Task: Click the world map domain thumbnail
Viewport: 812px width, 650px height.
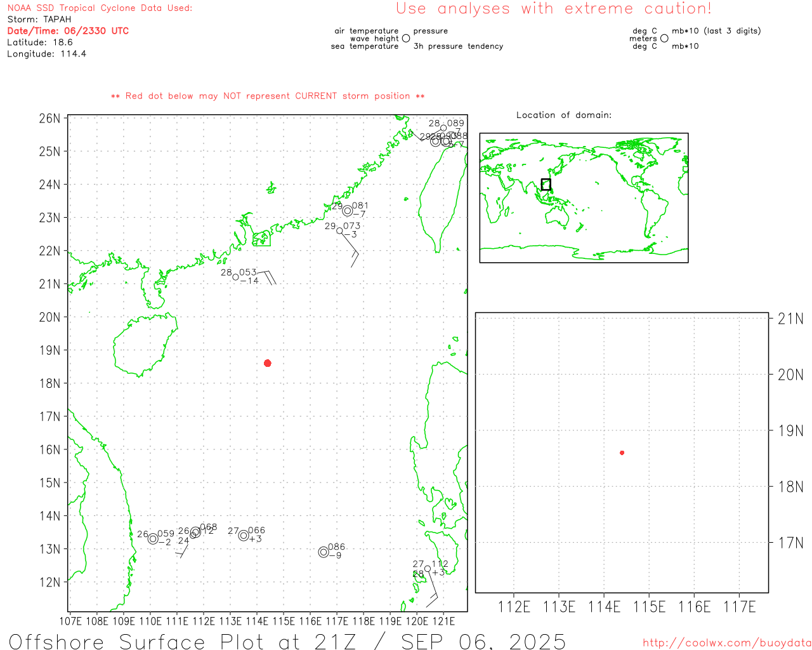Action: click(584, 198)
